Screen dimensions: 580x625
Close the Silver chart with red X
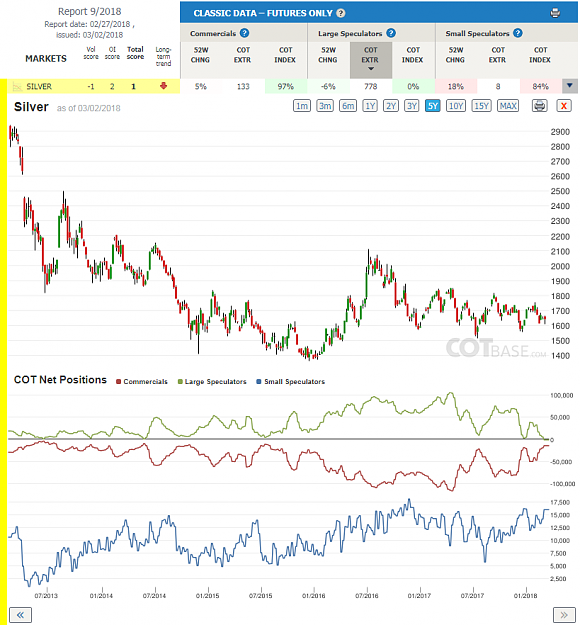point(564,106)
